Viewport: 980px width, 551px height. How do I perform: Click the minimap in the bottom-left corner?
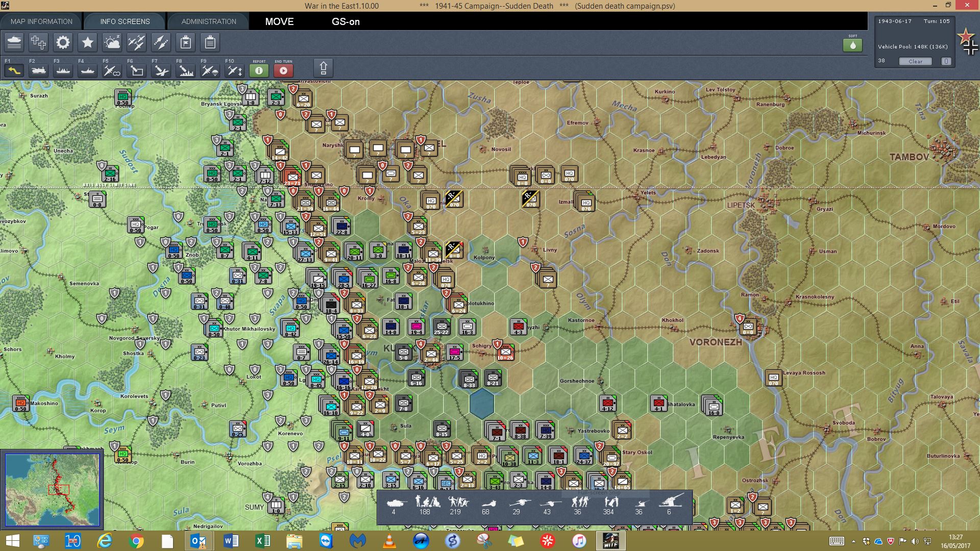point(52,490)
